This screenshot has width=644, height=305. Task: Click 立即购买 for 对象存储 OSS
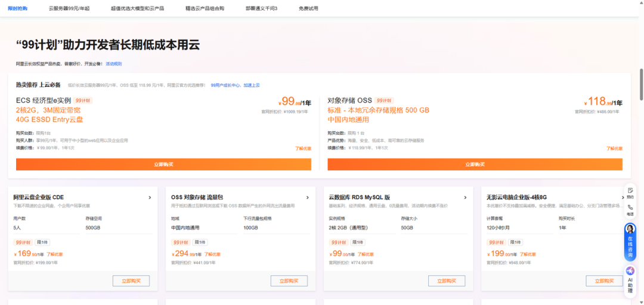pos(475,164)
